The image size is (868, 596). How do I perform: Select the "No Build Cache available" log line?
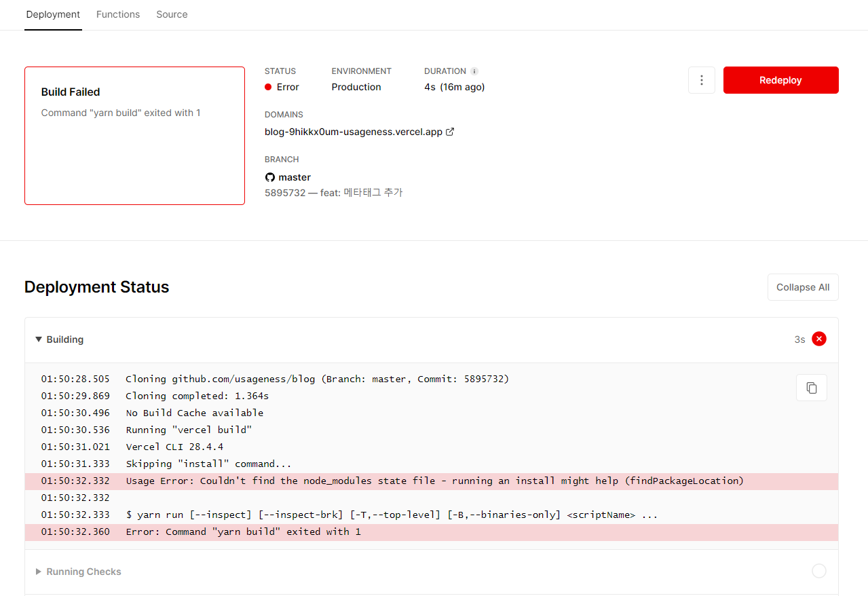[432, 413]
